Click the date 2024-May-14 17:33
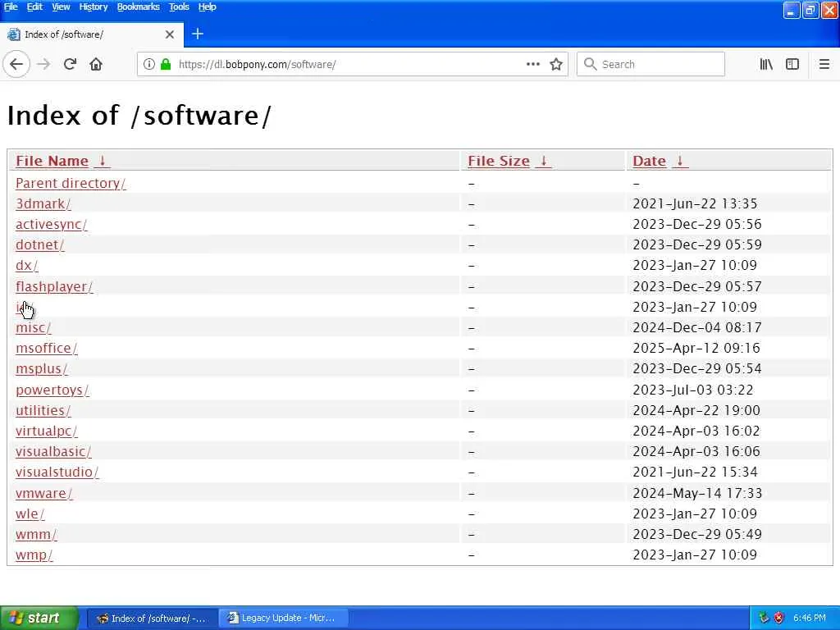This screenshot has width=840, height=630. (x=697, y=493)
